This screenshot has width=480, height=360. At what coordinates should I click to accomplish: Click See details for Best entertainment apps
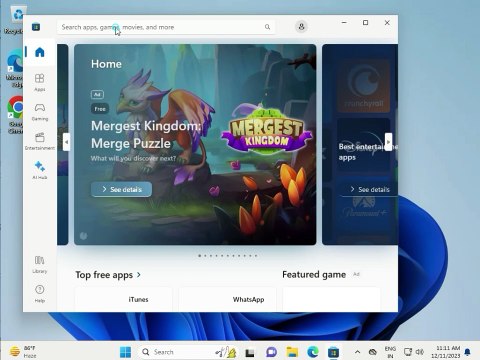point(370,189)
